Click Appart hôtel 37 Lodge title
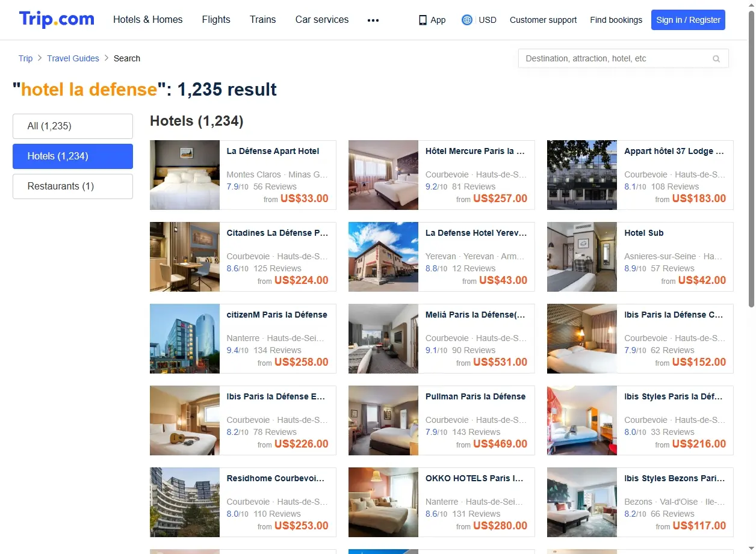The height and width of the screenshot is (554, 756). tap(674, 151)
